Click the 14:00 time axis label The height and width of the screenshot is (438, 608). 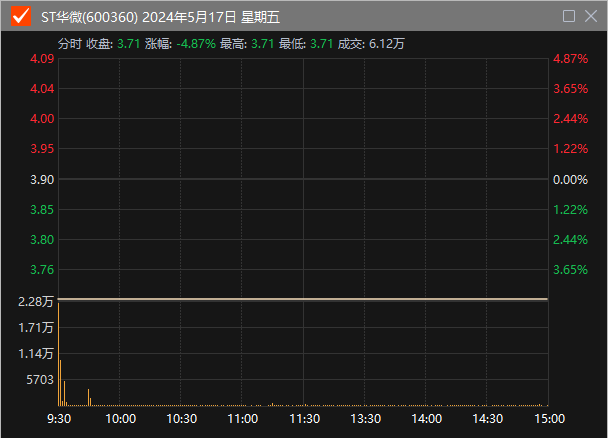427,419
